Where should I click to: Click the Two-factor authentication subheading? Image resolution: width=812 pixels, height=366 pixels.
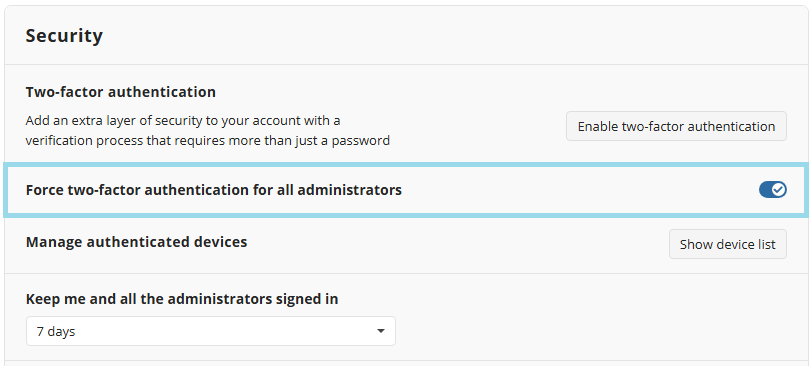click(x=121, y=92)
